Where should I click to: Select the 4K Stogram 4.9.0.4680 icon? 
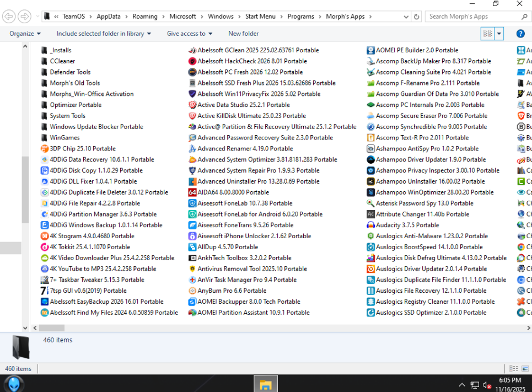click(x=45, y=236)
